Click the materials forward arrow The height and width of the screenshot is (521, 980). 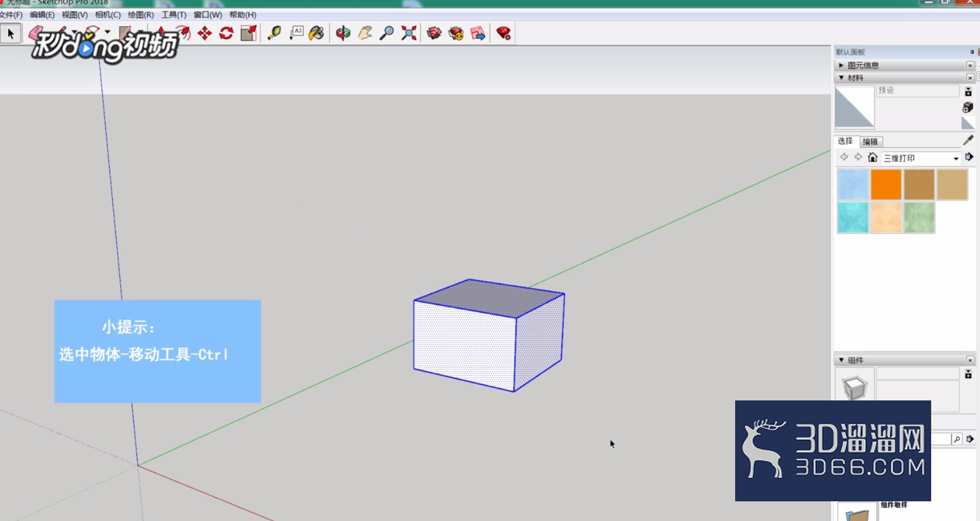tap(858, 157)
